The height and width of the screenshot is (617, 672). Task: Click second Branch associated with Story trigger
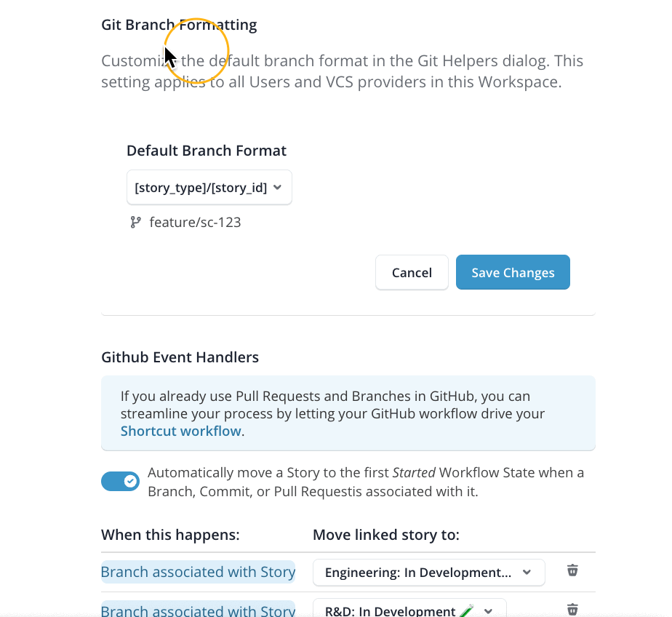(x=198, y=610)
